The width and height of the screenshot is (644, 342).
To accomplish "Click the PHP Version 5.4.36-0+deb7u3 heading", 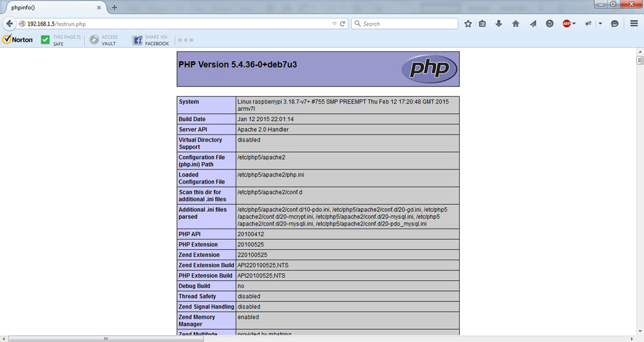I will [x=238, y=64].
